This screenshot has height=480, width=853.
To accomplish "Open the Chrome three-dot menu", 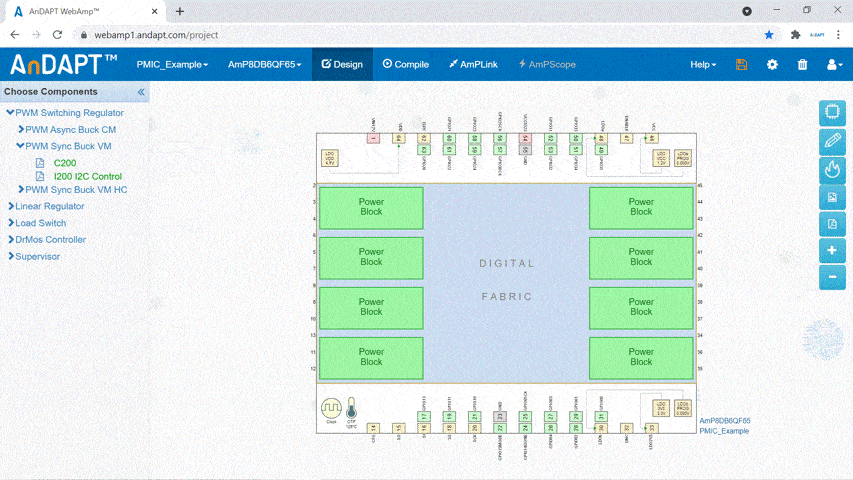I will point(838,35).
